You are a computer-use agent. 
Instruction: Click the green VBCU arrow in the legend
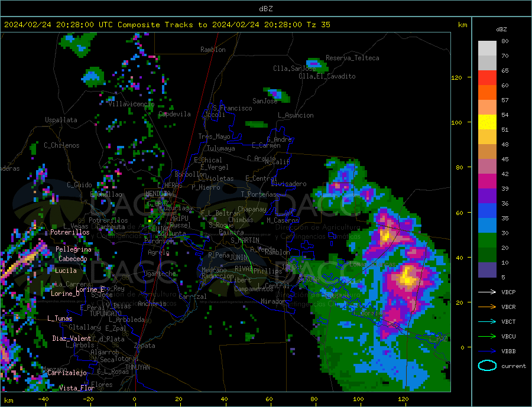click(487, 337)
